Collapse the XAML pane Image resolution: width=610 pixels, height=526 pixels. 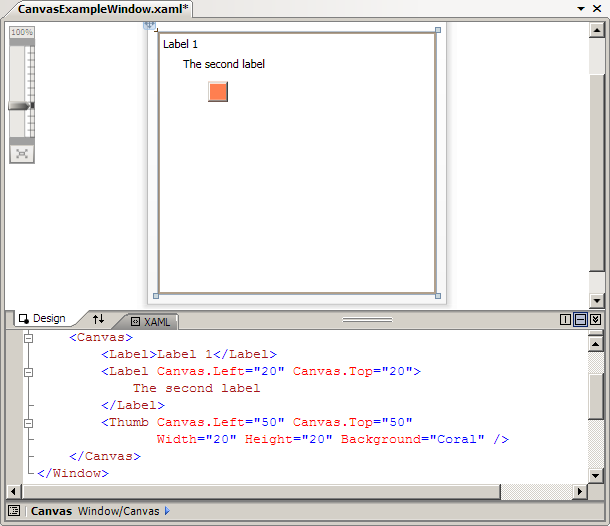[x=596, y=319]
